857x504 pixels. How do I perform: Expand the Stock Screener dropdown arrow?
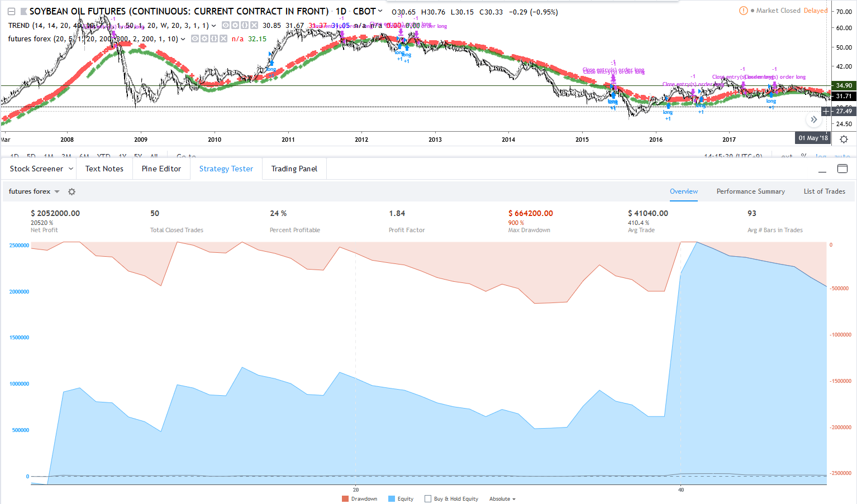click(x=71, y=169)
